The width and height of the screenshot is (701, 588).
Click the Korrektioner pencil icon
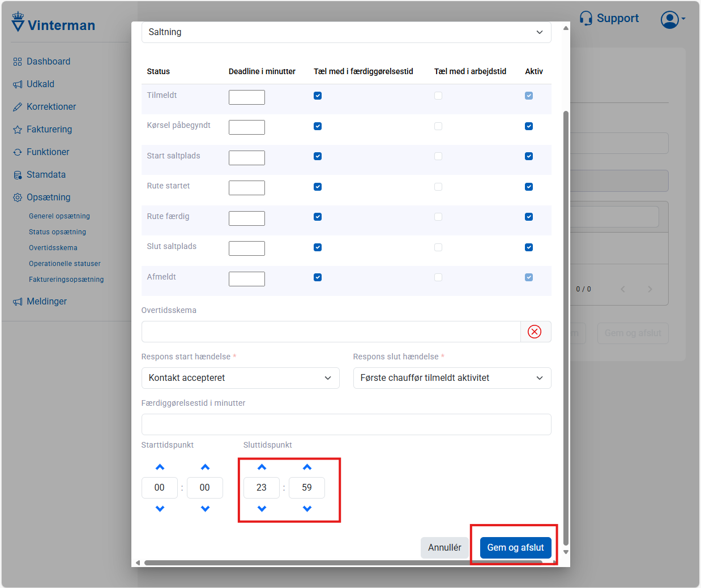[18, 107]
